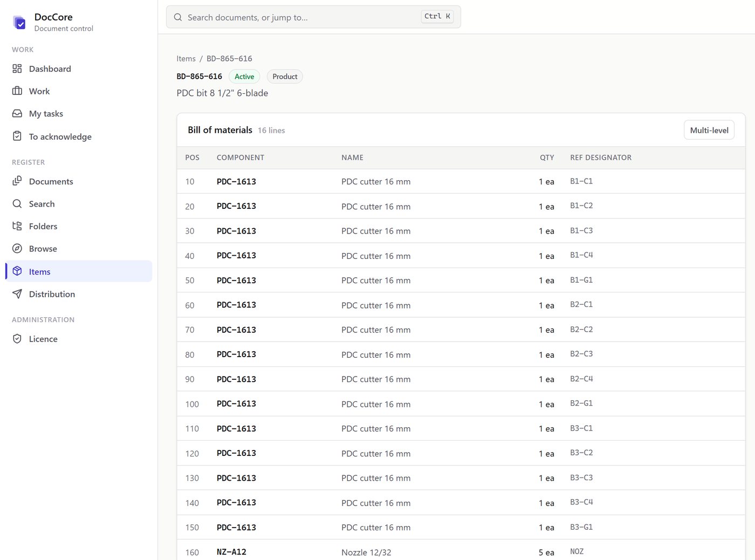
Task: Open component PDC-1613 at position 10
Action: tap(236, 181)
